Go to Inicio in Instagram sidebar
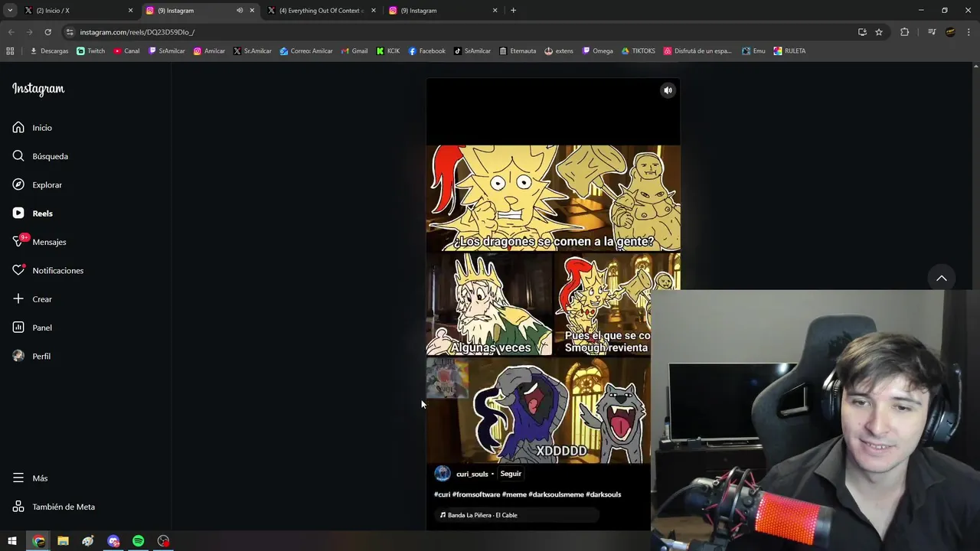 pyautogui.click(x=32, y=128)
